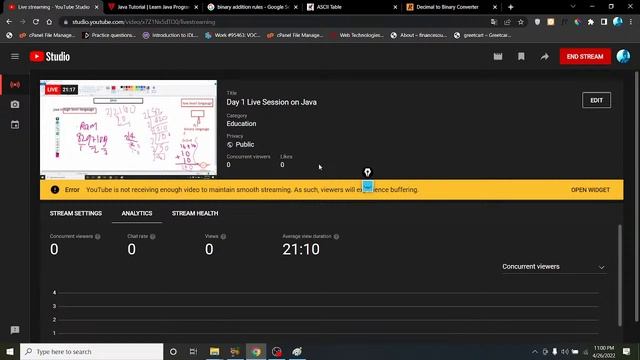The height and width of the screenshot is (360, 640).
Task: Show hidden system tray icons chevron
Action: pyautogui.click(x=535, y=351)
